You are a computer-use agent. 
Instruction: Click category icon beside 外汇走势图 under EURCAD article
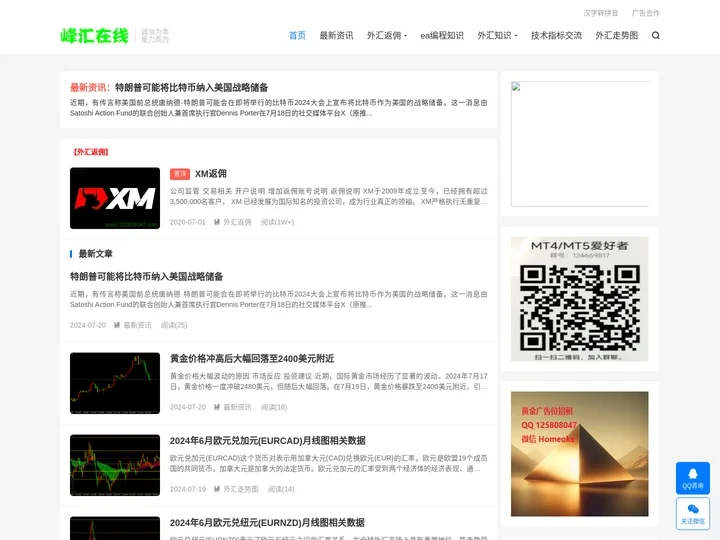coord(217,489)
